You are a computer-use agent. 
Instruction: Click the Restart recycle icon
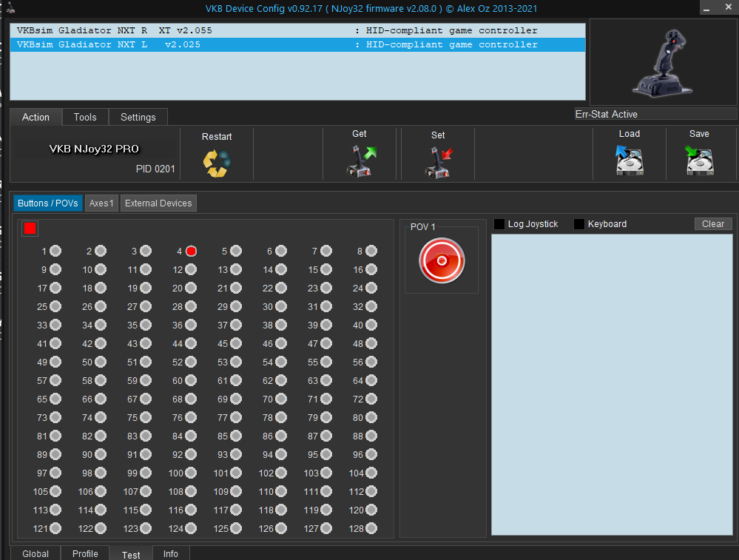(x=217, y=163)
